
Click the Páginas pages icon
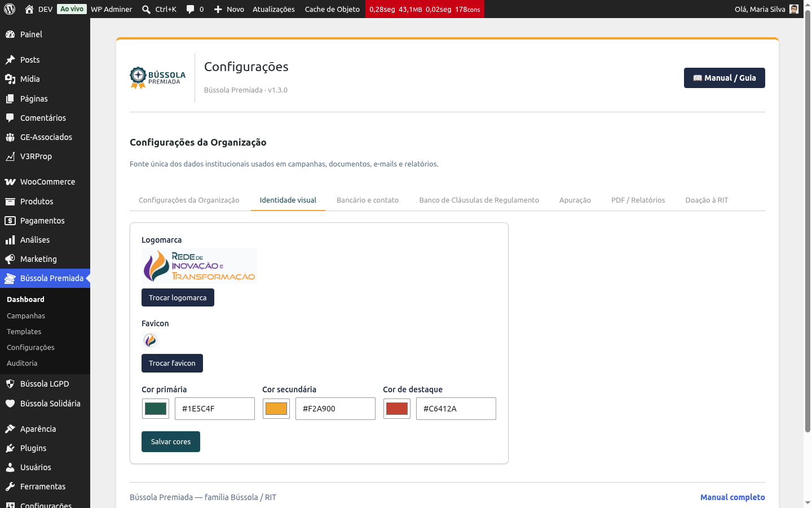coord(10,99)
